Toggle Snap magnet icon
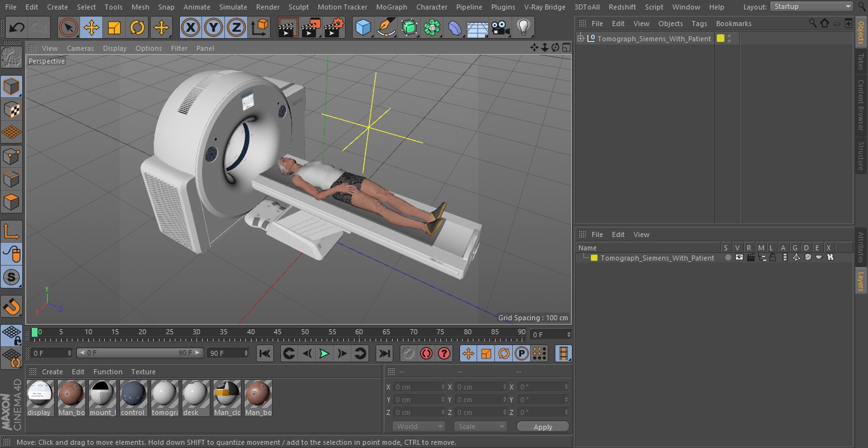The width and height of the screenshot is (868, 448). pyautogui.click(x=11, y=306)
